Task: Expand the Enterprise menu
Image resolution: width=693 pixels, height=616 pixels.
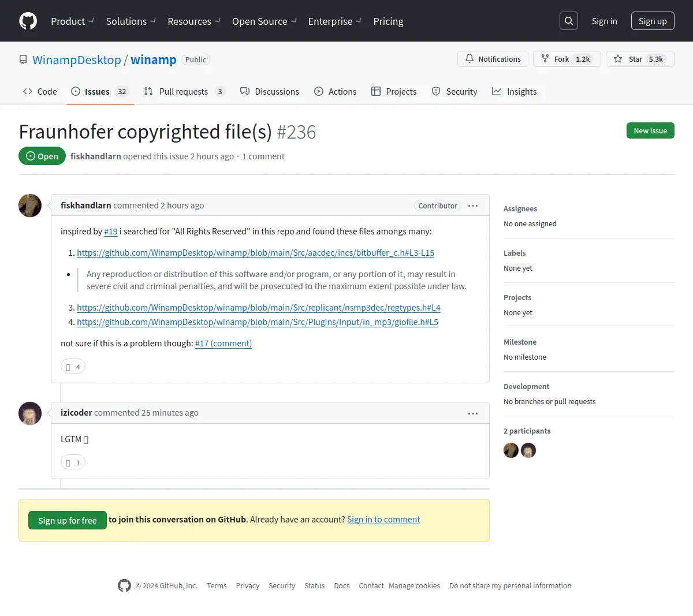Action: pos(334,21)
